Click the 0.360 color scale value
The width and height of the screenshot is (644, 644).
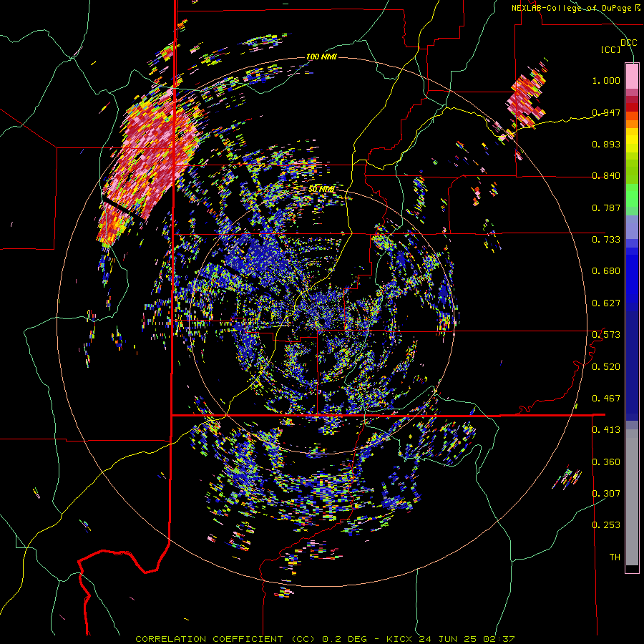coord(606,462)
